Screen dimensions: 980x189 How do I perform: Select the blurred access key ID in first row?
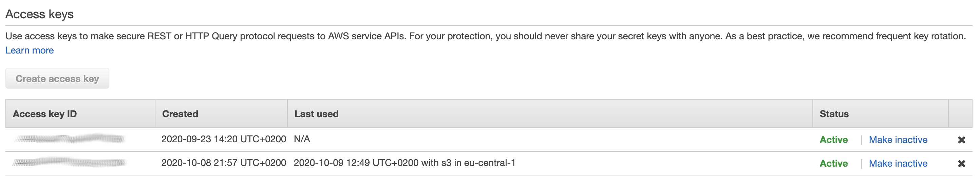[x=69, y=139]
